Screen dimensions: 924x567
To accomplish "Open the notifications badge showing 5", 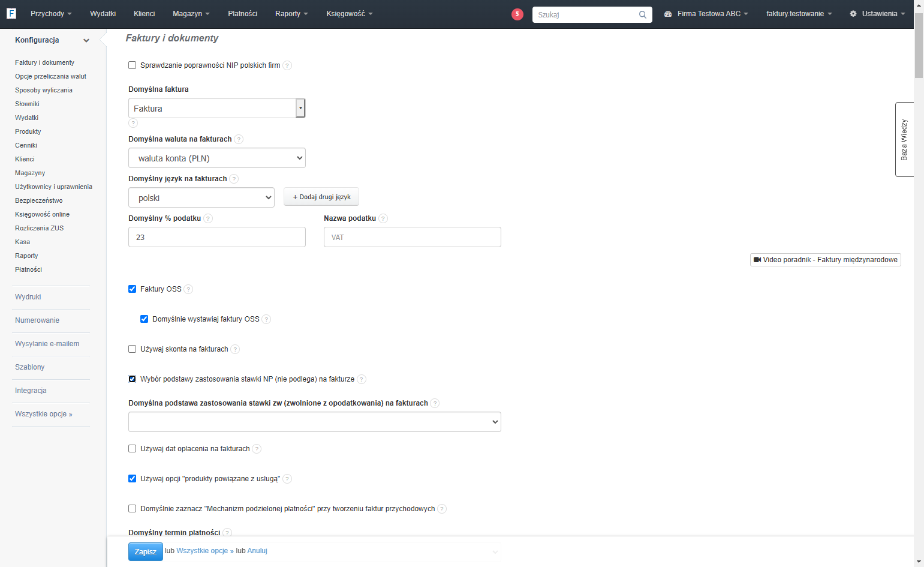I will [x=517, y=14].
